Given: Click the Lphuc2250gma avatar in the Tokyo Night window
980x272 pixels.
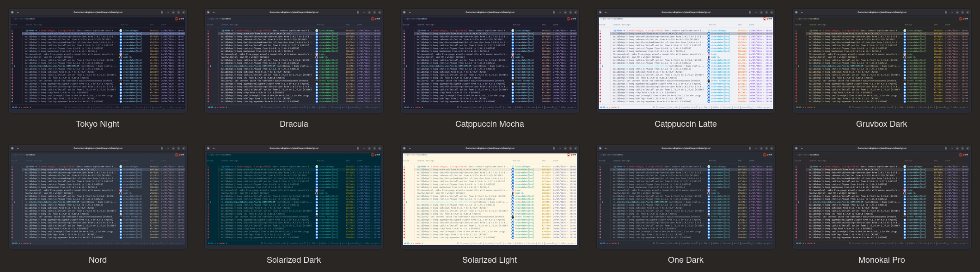Looking at the screenshot, I should (x=121, y=31).
